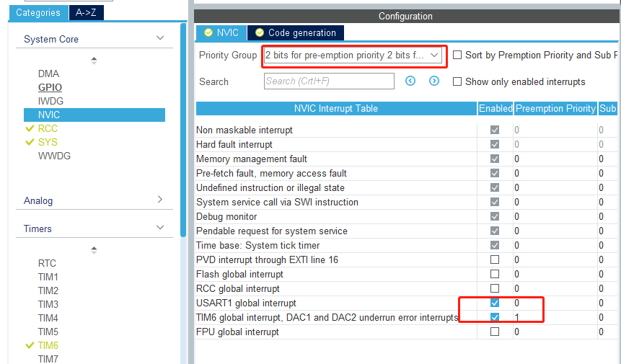The height and width of the screenshot is (364, 621).
Task: Select Pendable request for system service row
Action: [x=272, y=231]
